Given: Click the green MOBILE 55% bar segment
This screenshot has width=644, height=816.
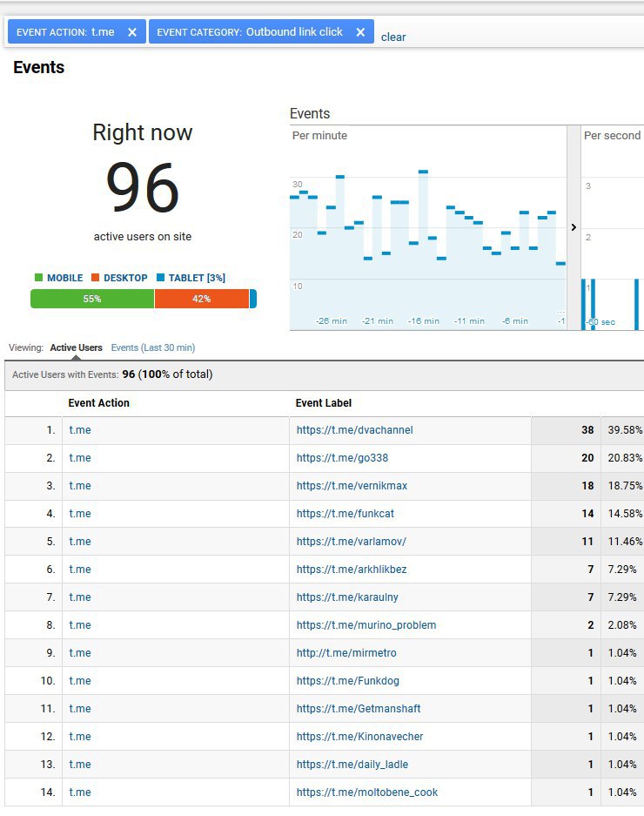Looking at the screenshot, I should click(92, 299).
